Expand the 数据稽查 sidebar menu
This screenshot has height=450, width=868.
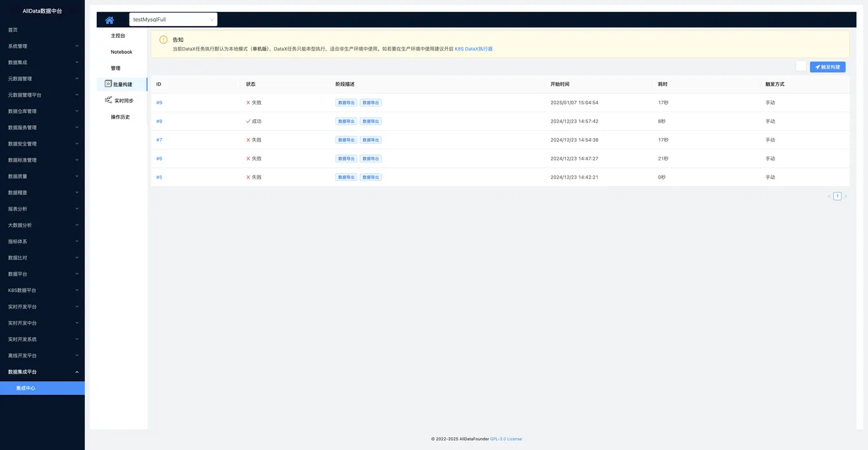click(x=42, y=193)
